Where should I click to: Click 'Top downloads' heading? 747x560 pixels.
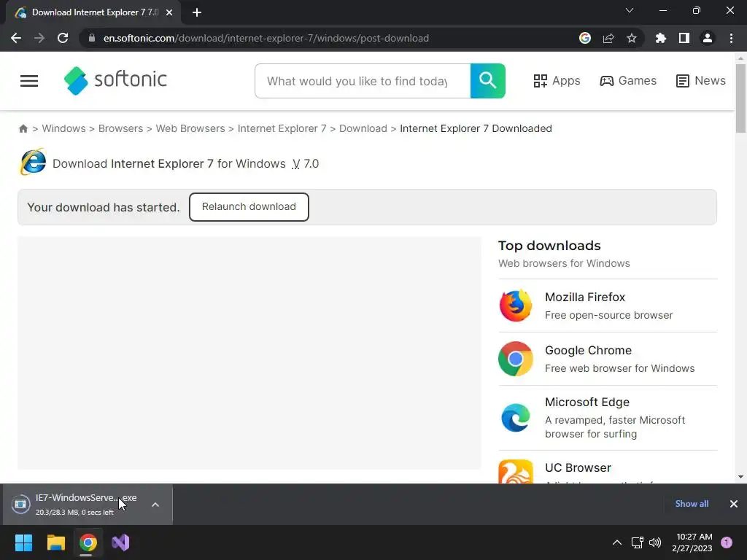[x=549, y=246]
